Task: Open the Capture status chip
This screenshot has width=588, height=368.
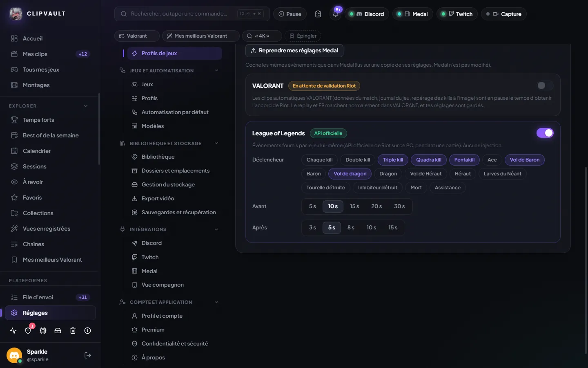Action: click(504, 14)
